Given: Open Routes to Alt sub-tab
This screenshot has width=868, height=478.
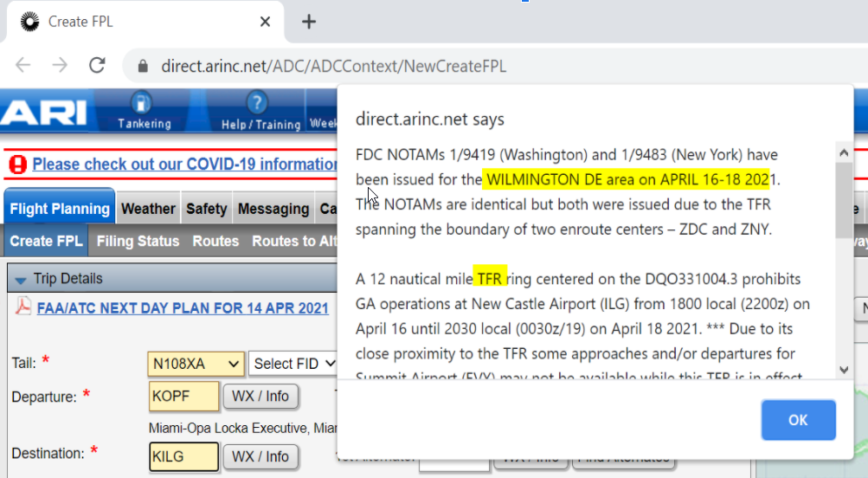Looking at the screenshot, I should coord(294,241).
